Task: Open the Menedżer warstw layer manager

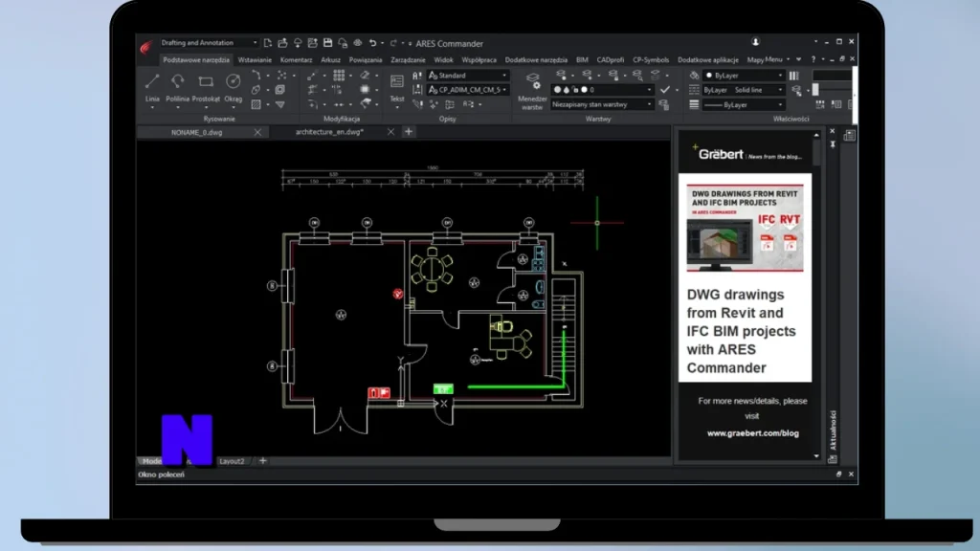Action: (x=532, y=91)
